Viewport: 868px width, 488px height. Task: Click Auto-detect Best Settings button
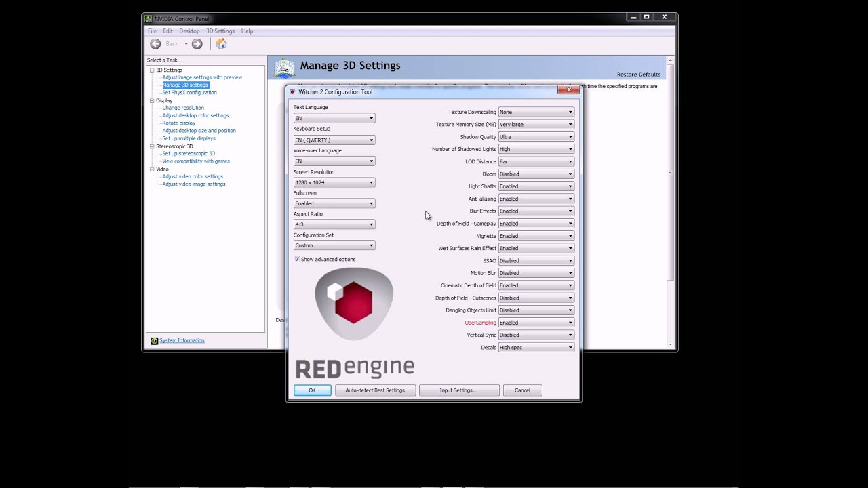(375, 390)
